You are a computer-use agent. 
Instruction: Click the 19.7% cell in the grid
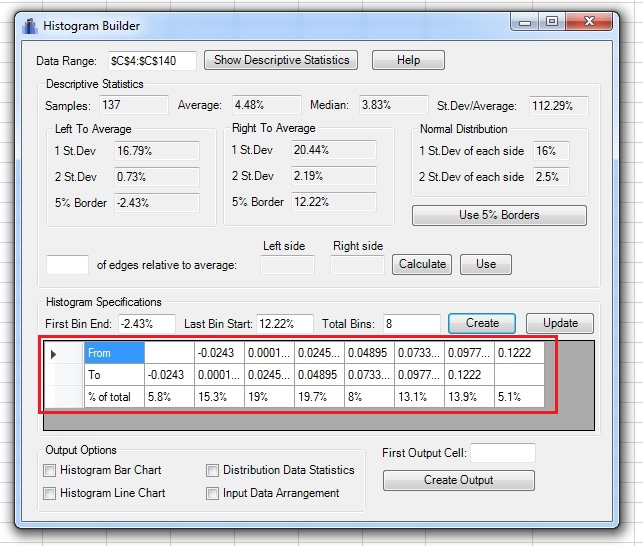click(319, 397)
